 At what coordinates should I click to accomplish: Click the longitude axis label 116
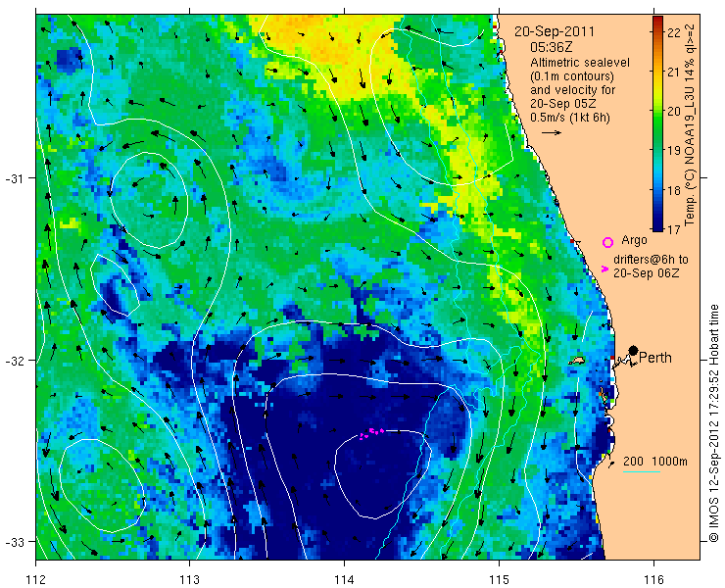(653, 579)
